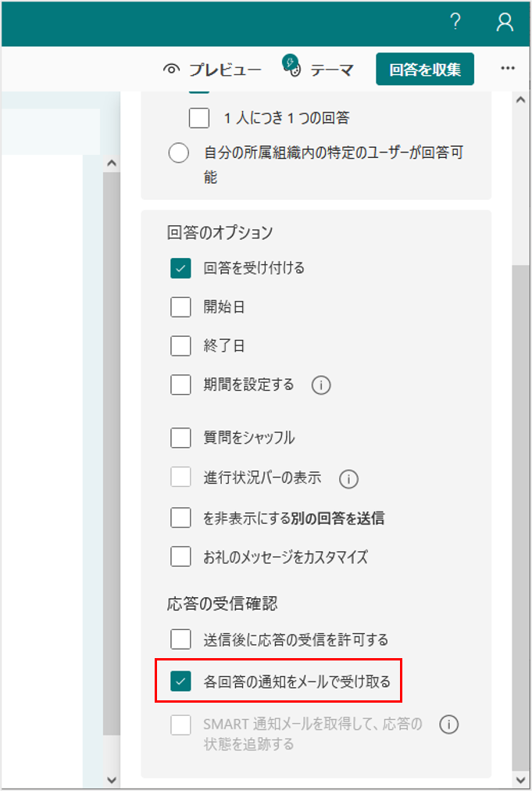Enable the 開始日 checkbox
The width and height of the screenshot is (532, 791).
pos(181,307)
